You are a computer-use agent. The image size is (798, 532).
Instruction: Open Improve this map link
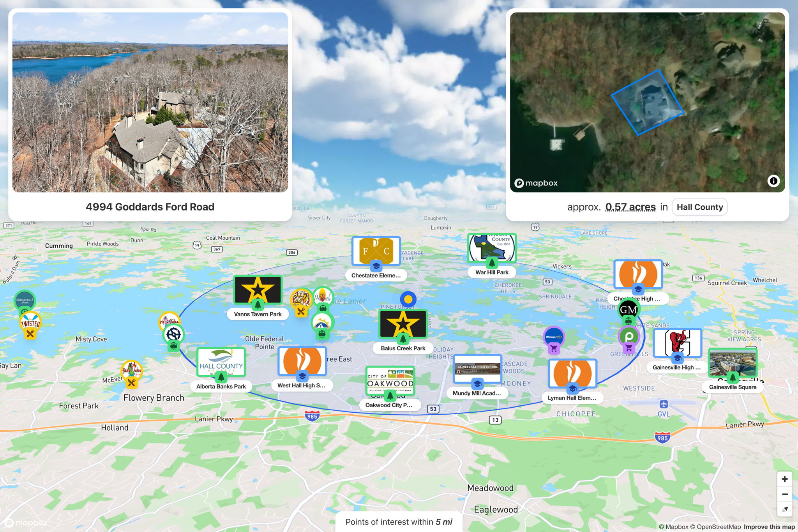(769, 527)
